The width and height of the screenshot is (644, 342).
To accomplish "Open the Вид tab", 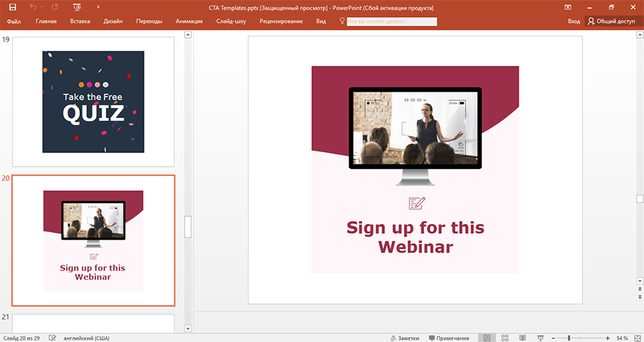I will coord(321,21).
